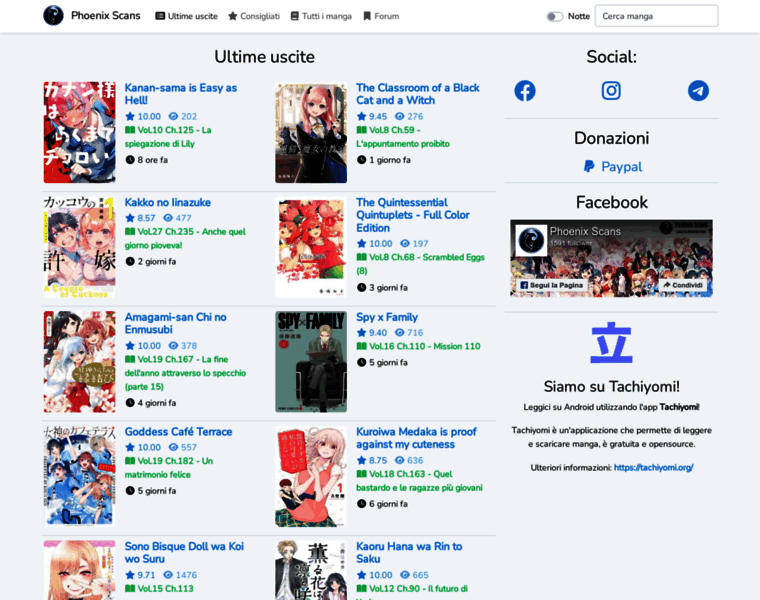Open the Facebook social icon
The image size is (760, 600).
[525, 91]
